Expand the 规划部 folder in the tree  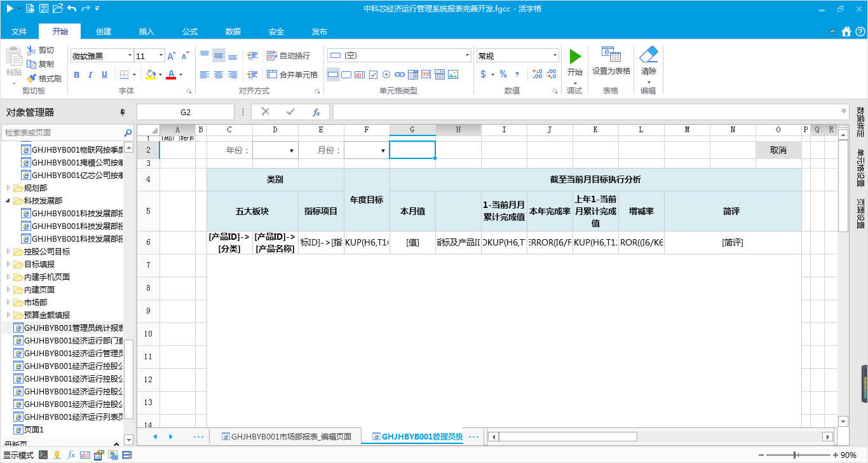click(8, 188)
